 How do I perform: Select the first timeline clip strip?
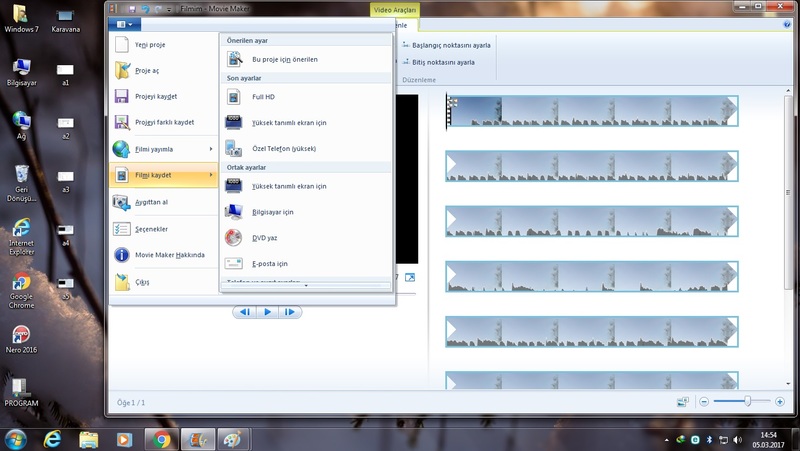click(x=592, y=111)
